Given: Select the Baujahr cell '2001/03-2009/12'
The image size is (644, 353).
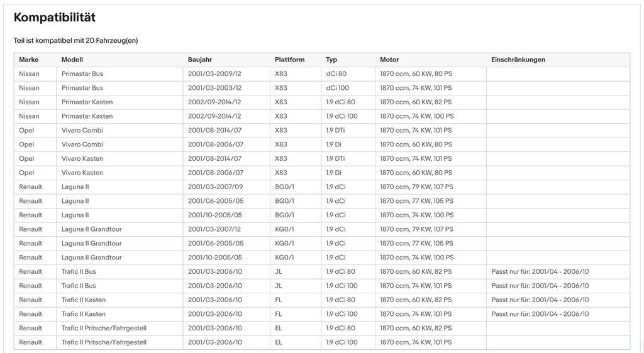Looking at the screenshot, I should tap(215, 73).
